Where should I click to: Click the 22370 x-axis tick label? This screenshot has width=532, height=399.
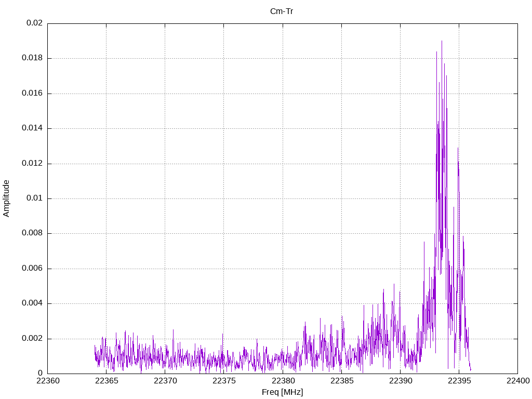[x=165, y=381]
